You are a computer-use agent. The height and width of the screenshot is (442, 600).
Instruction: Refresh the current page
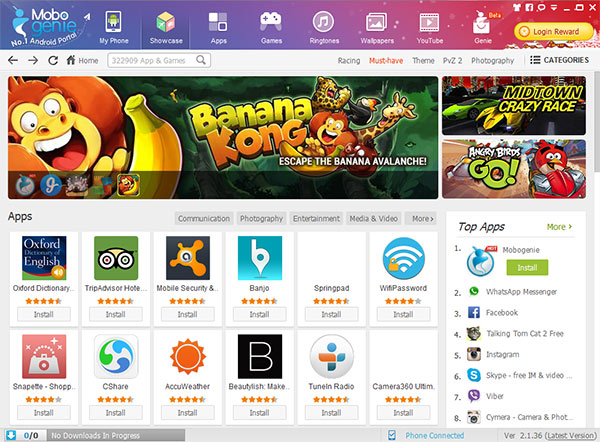tap(53, 60)
